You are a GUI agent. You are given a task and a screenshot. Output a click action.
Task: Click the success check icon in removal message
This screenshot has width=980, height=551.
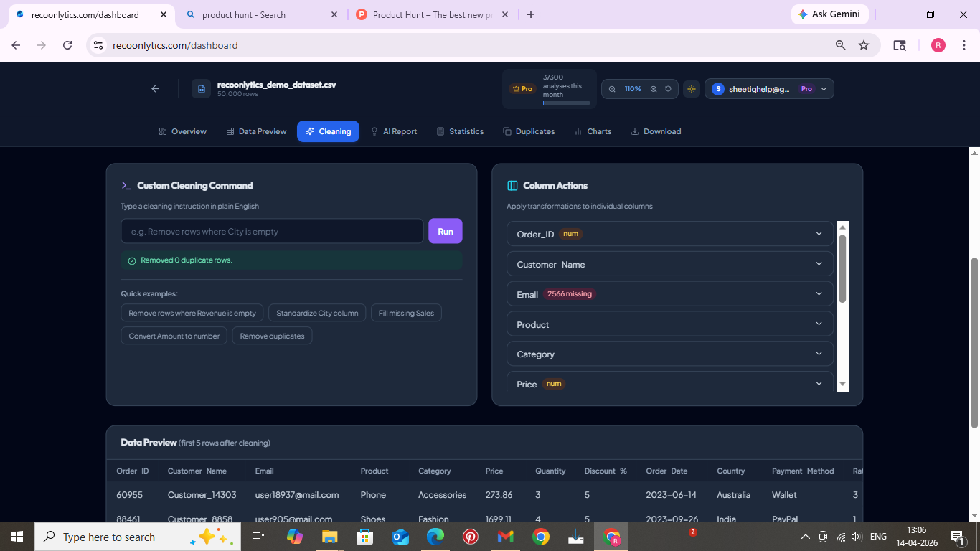(x=131, y=260)
